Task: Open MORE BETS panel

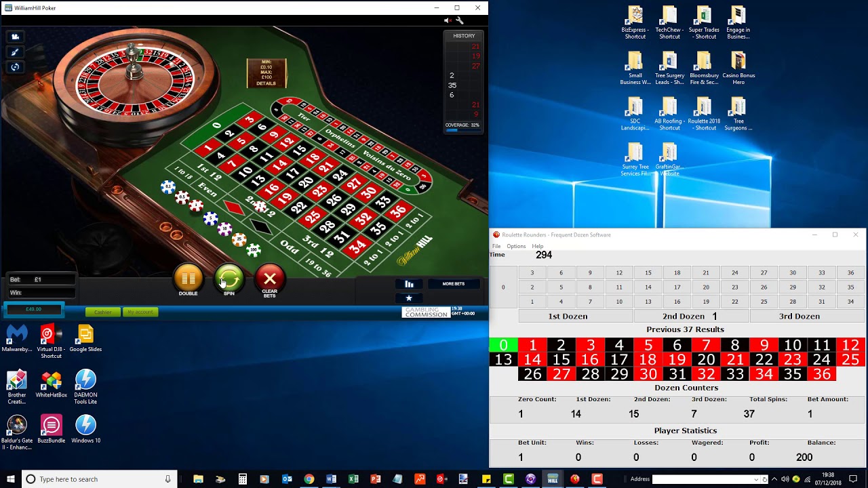Action: (454, 284)
